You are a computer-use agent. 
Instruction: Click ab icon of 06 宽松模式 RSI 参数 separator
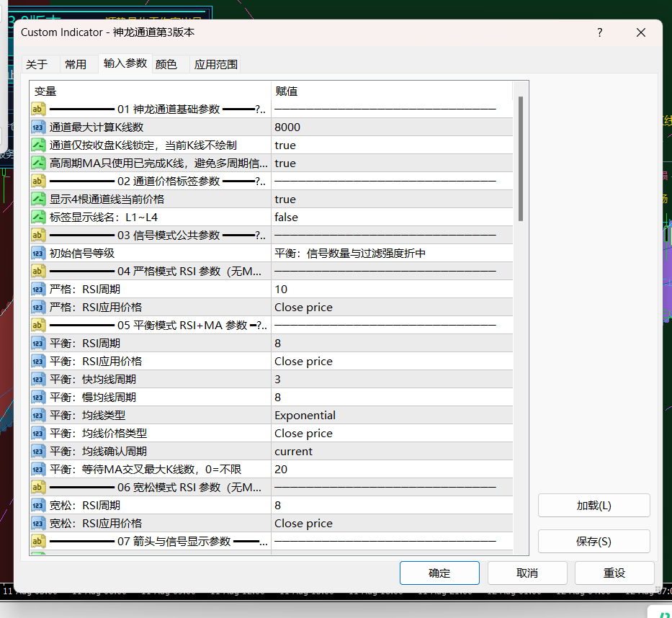(x=38, y=488)
